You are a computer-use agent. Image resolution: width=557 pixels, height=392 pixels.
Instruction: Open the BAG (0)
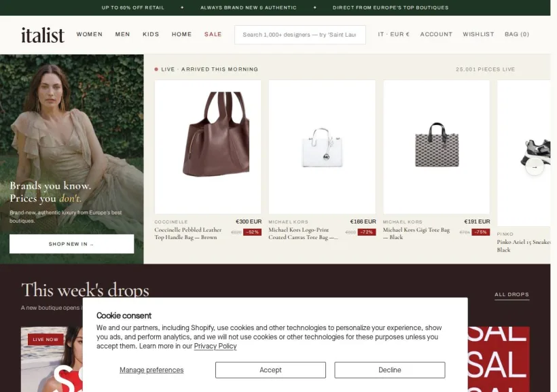[x=517, y=35]
